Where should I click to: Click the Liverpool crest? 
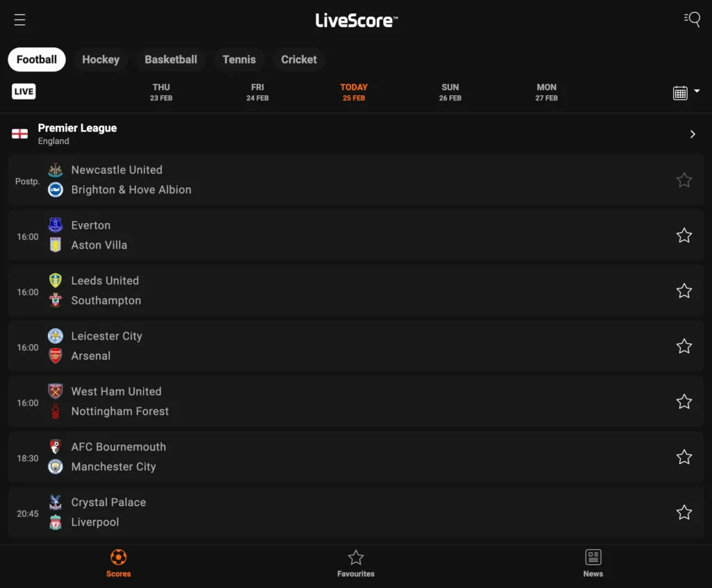pos(56,522)
